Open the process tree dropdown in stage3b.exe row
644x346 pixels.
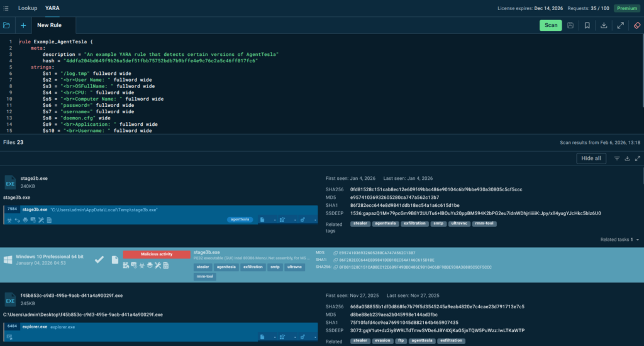tap(283, 220)
